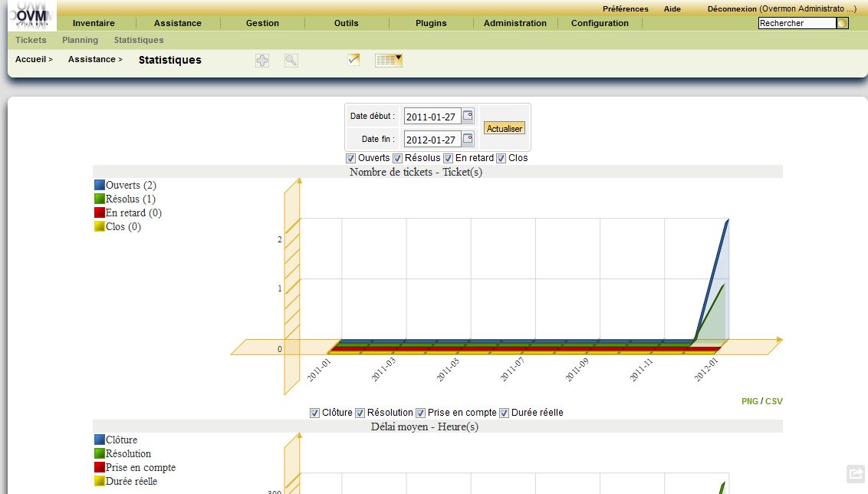Image resolution: width=868 pixels, height=494 pixels.
Task: Toggle the Résolus checkbox
Action: click(397, 158)
